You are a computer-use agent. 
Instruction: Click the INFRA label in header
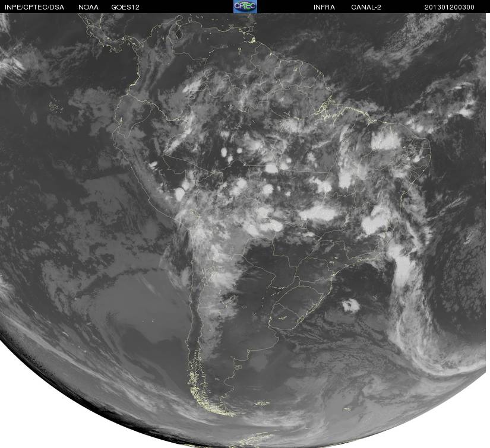[324, 7]
